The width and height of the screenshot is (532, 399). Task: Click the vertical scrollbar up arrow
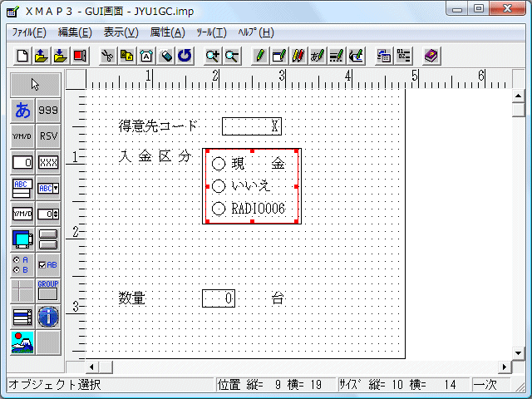(x=518, y=96)
